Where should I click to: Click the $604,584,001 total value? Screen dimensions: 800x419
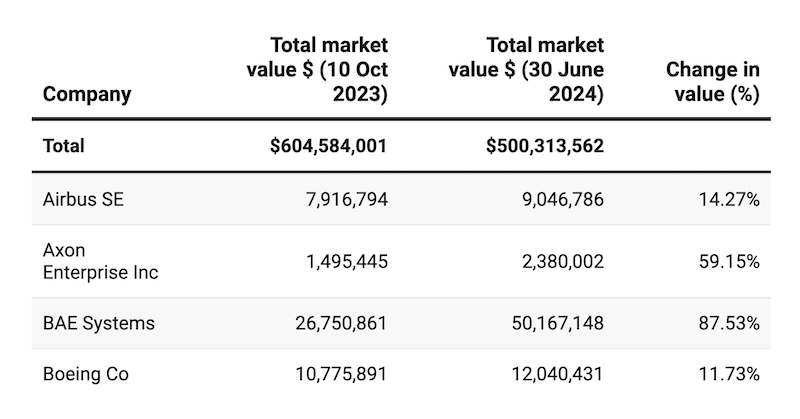pos(328,146)
